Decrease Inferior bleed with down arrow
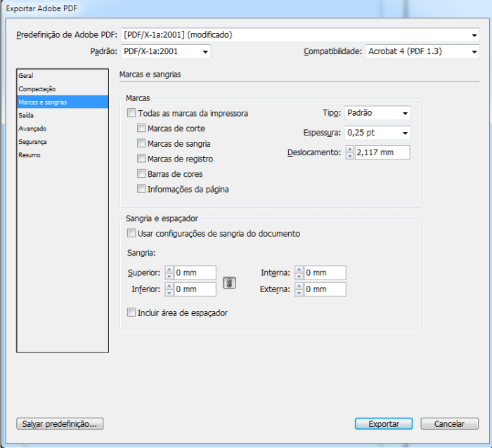 point(169,293)
